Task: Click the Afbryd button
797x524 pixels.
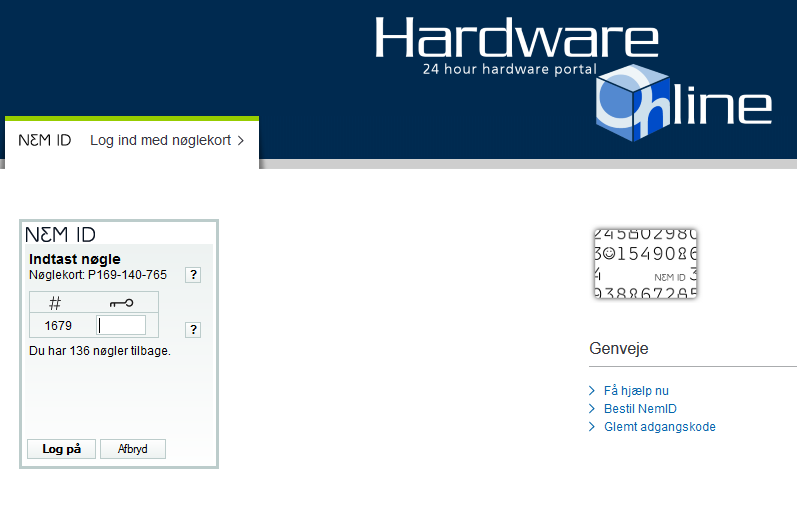Action: (x=133, y=449)
